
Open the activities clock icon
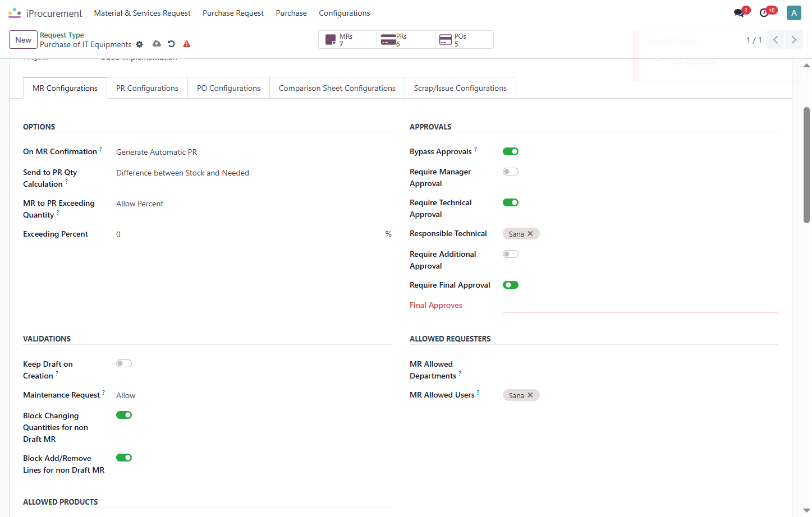(764, 13)
